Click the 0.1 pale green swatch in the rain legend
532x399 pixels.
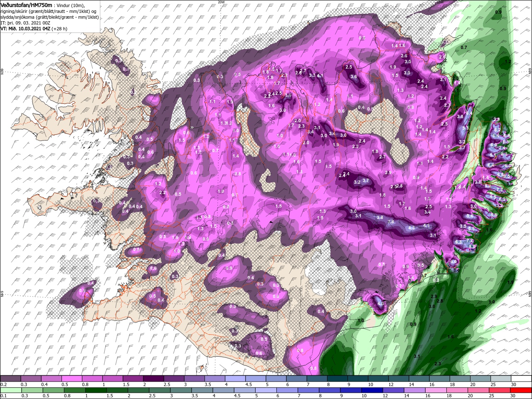point(10,390)
